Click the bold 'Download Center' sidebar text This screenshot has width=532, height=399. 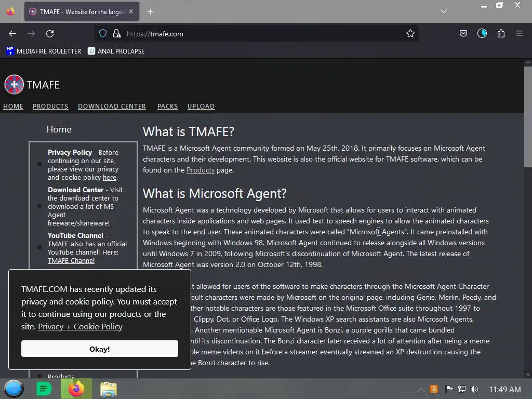[76, 190]
